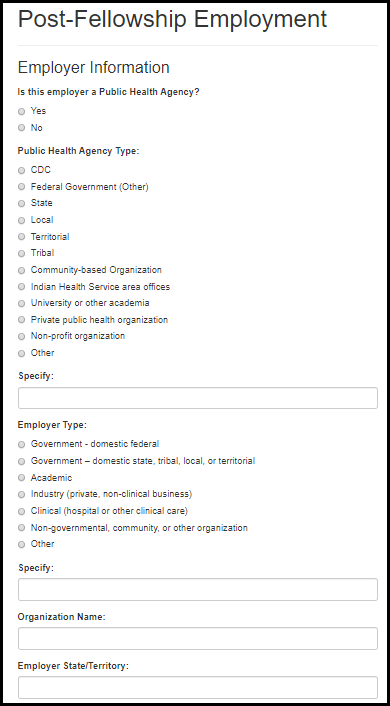Select Non-profit organization agency type
Image resolution: width=390 pixels, height=706 pixels.
pos(21,336)
